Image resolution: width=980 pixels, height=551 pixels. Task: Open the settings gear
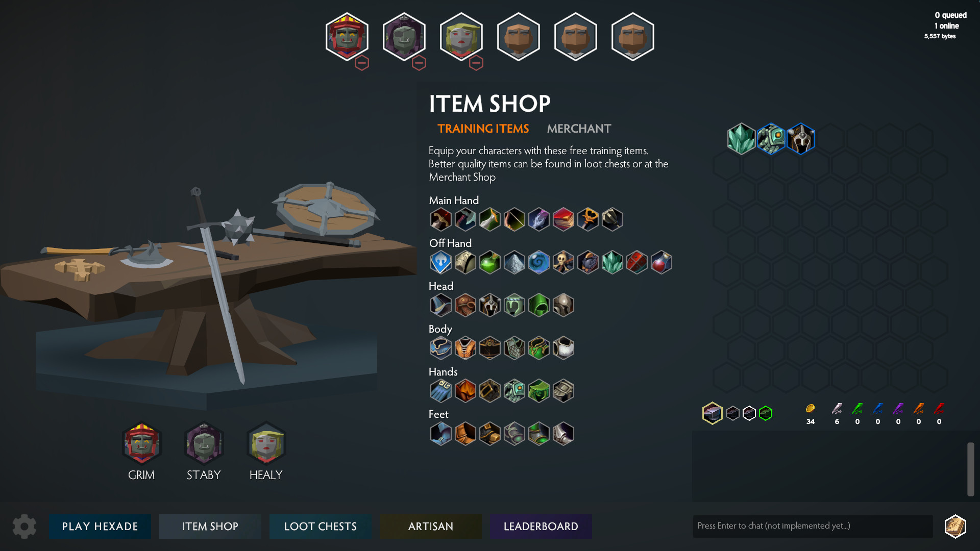click(24, 526)
